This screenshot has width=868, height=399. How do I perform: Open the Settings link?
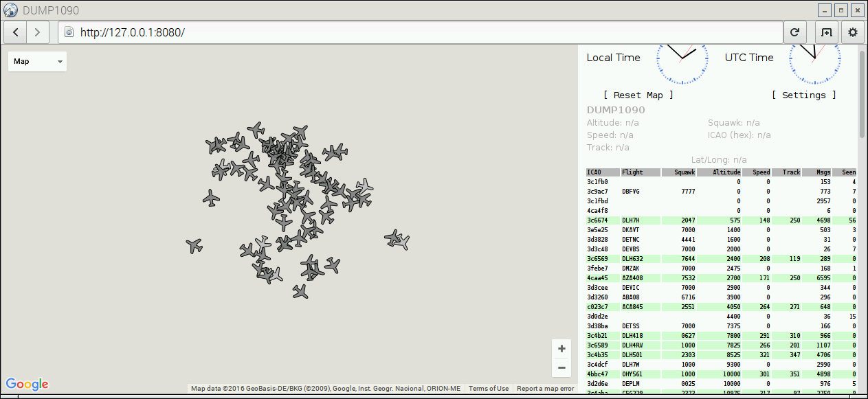point(804,95)
